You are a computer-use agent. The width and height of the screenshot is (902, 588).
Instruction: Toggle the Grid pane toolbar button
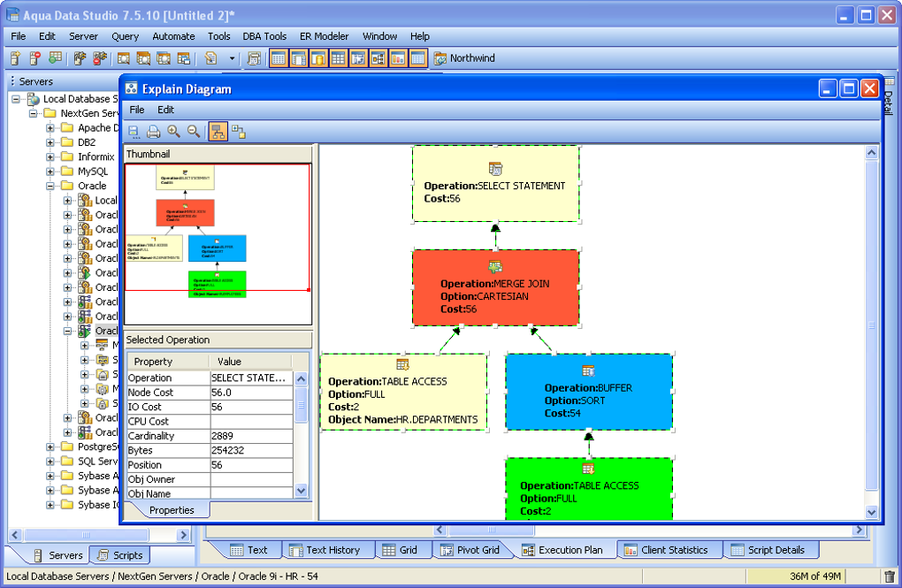[x=338, y=58]
